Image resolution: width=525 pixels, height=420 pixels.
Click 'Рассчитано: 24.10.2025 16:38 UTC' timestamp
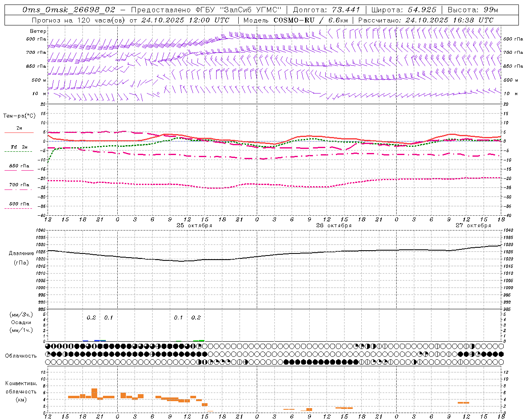[426, 20]
